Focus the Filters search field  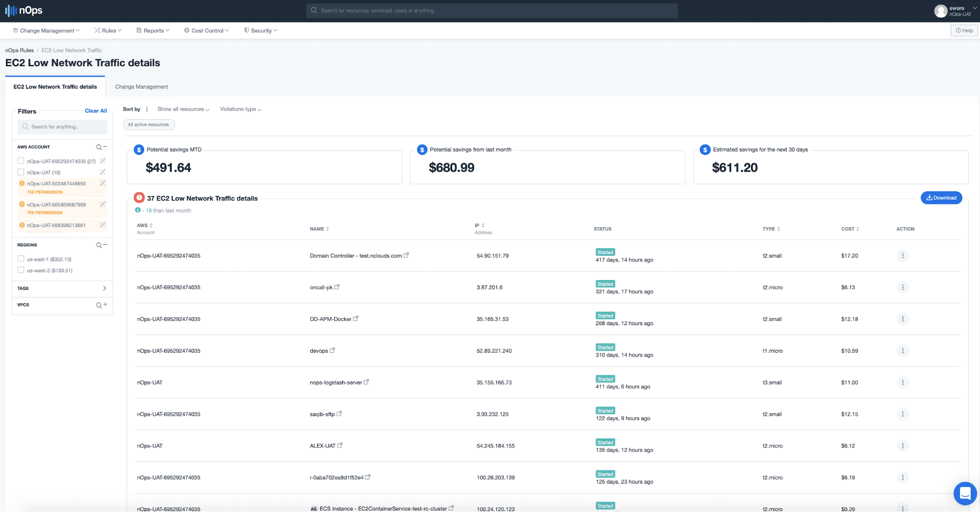(62, 127)
